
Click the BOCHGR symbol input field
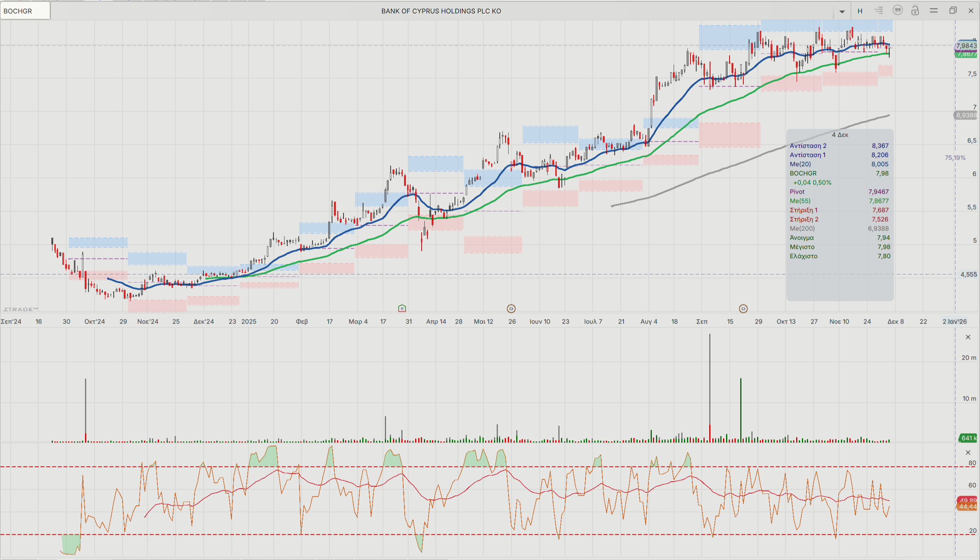pos(25,11)
